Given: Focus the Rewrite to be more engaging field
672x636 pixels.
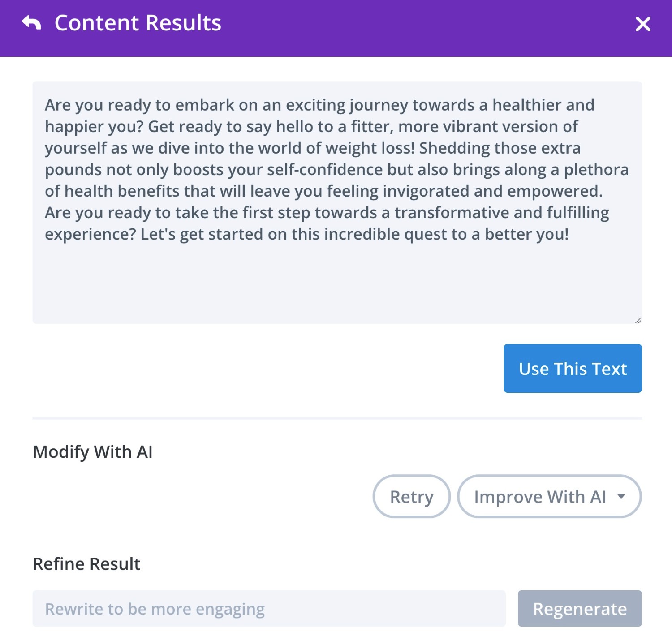Looking at the screenshot, I should pos(269,608).
